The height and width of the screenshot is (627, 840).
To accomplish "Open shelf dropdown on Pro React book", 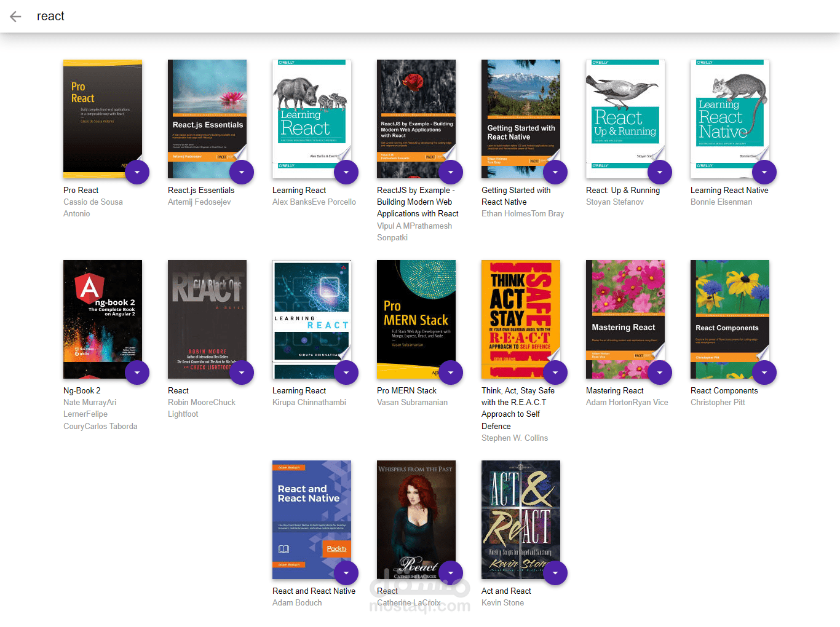I will click(137, 172).
